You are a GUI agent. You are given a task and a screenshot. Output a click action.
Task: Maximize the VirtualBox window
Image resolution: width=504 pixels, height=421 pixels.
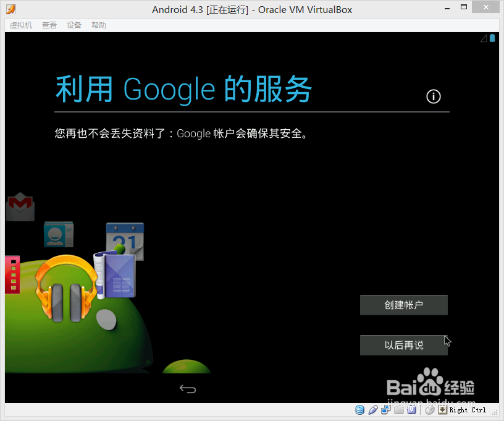pos(464,7)
